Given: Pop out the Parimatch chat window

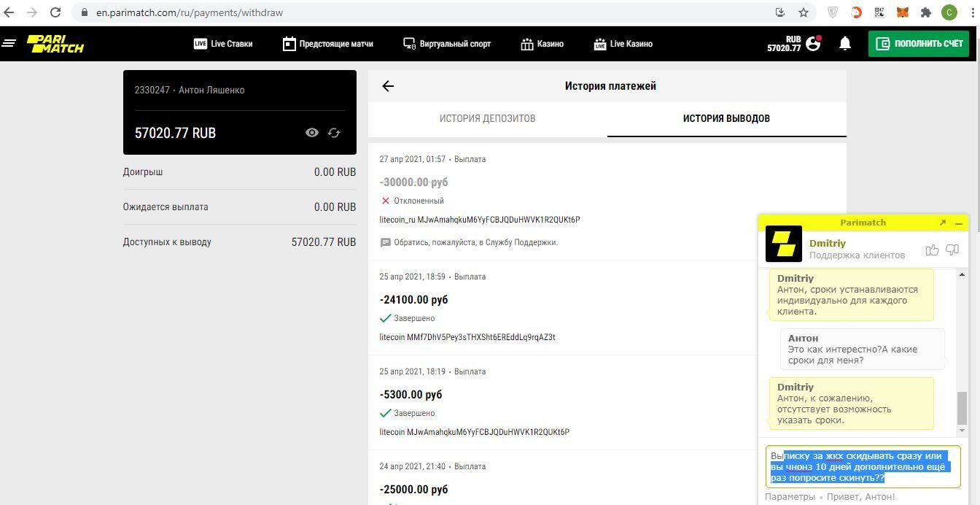Looking at the screenshot, I should coord(942,223).
